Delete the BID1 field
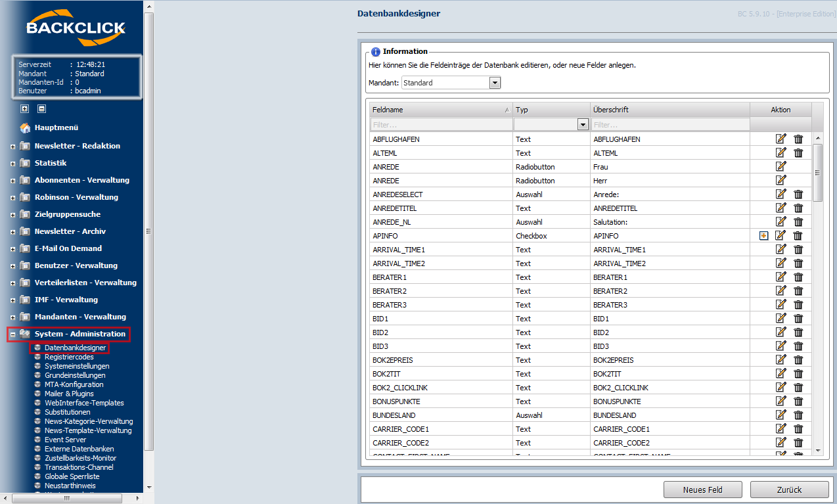 click(x=798, y=318)
